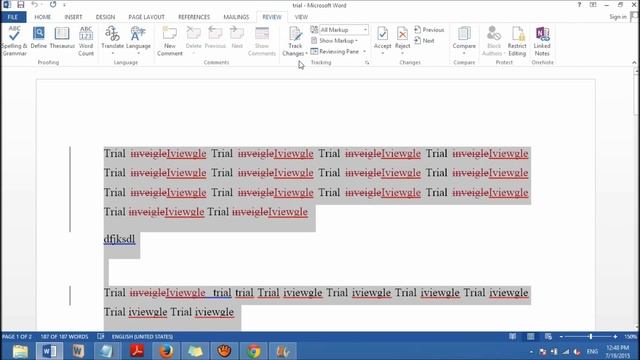This screenshot has width=640, height=360.
Task: Toggle the Reviewing Pane
Action: [335, 52]
